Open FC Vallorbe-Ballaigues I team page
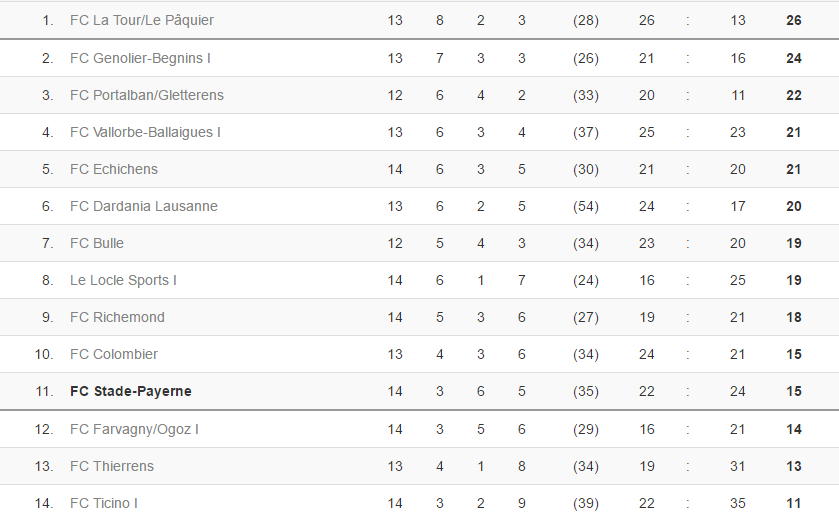The height and width of the screenshot is (521, 839). point(145,132)
